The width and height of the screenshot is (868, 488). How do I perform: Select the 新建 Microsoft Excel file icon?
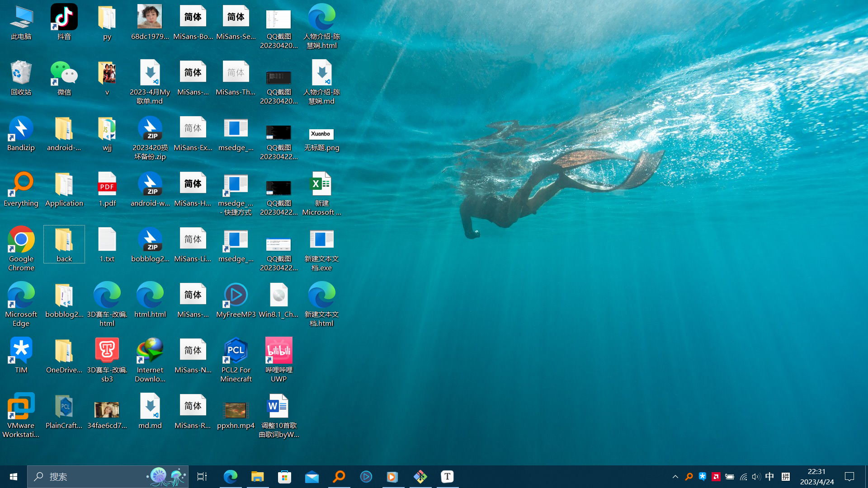tap(322, 193)
